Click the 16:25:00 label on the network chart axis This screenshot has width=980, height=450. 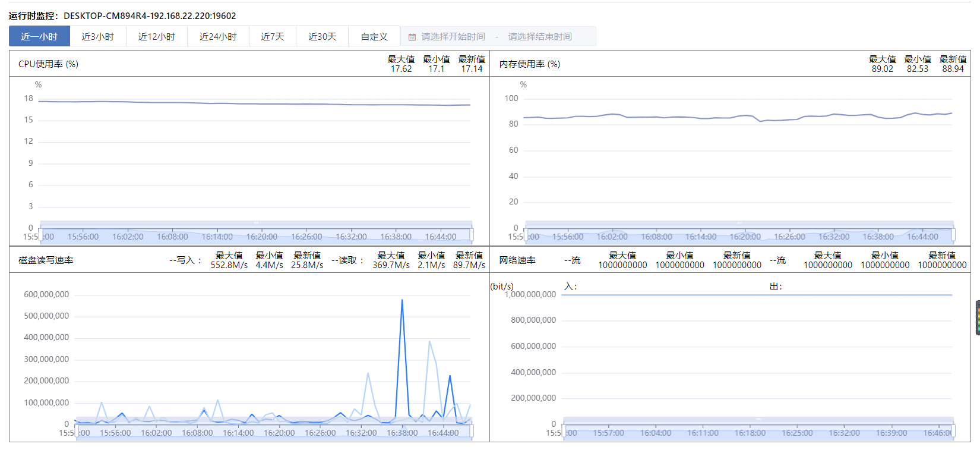coord(797,433)
